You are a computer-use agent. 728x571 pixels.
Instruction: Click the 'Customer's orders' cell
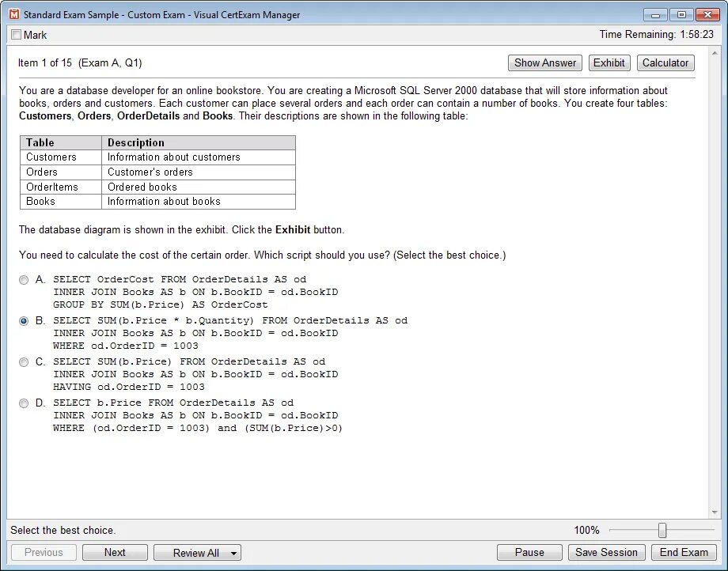coord(199,172)
